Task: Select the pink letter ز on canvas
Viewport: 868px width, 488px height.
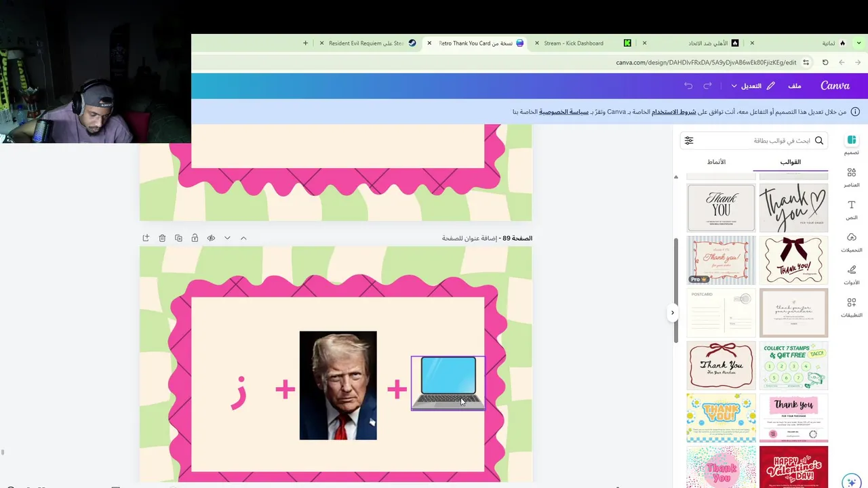Action: (239, 393)
